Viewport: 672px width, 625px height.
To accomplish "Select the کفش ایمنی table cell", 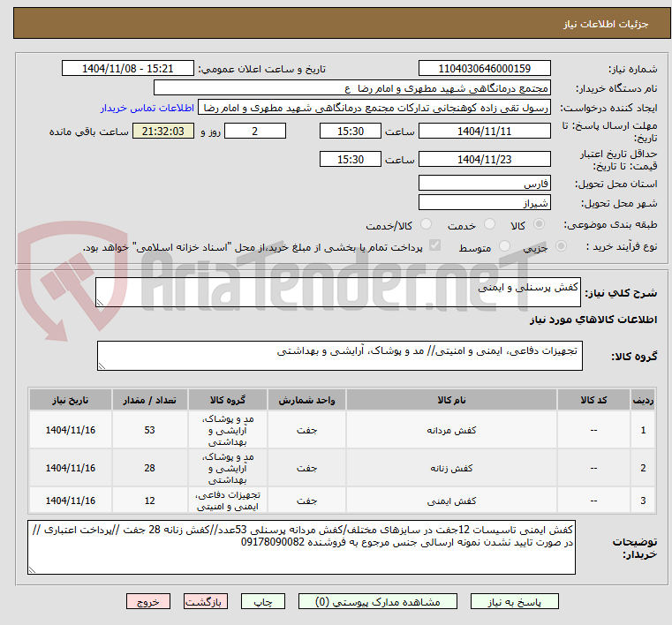I will (451, 501).
